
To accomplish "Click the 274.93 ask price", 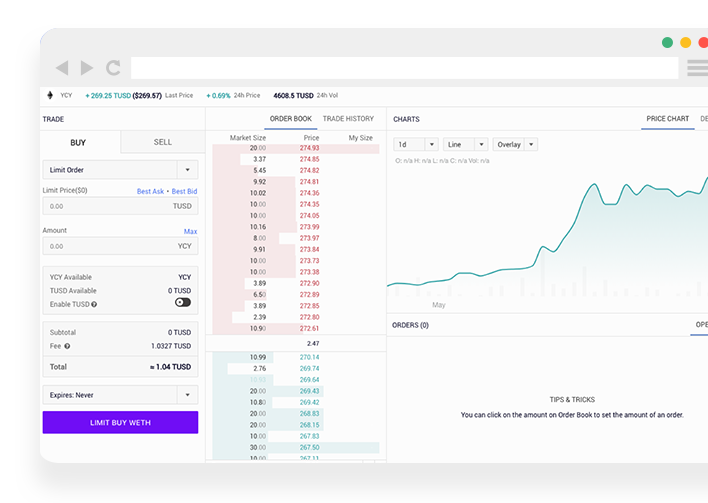I will tap(309, 148).
